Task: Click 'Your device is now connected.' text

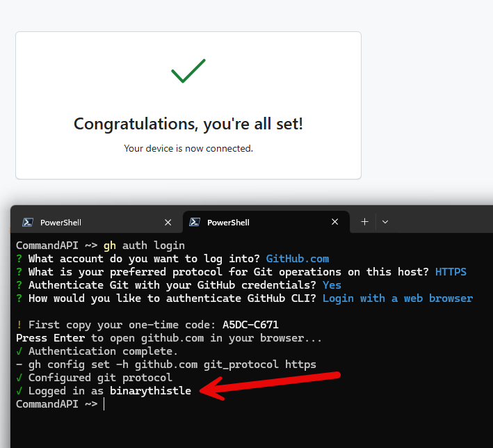Action: click(188, 148)
